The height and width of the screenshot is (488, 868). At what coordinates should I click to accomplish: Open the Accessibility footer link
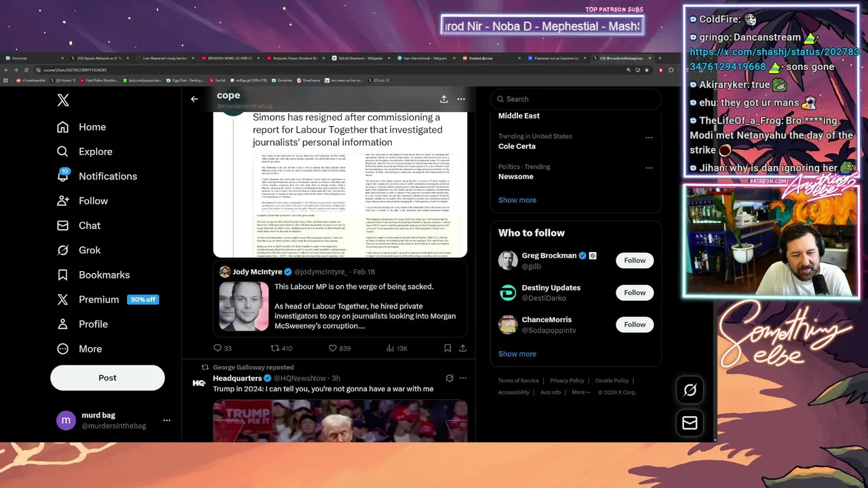[x=514, y=392]
